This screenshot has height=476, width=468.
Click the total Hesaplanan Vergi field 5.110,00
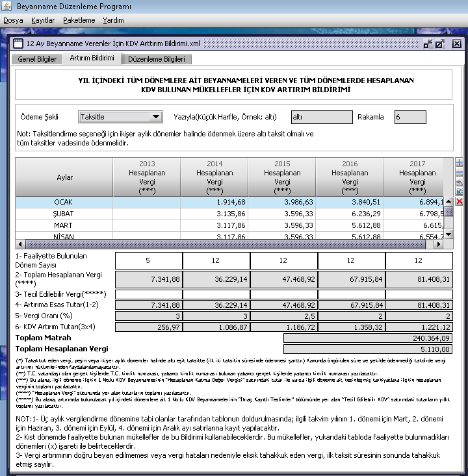[368, 349]
